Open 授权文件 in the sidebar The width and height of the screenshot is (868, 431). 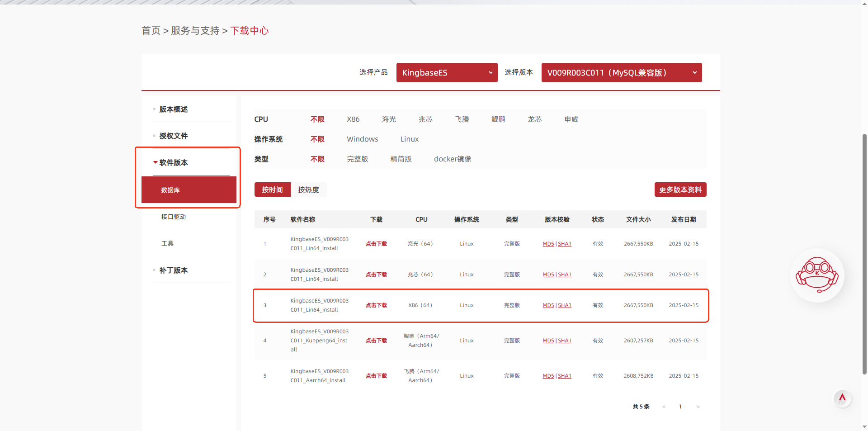(x=174, y=136)
